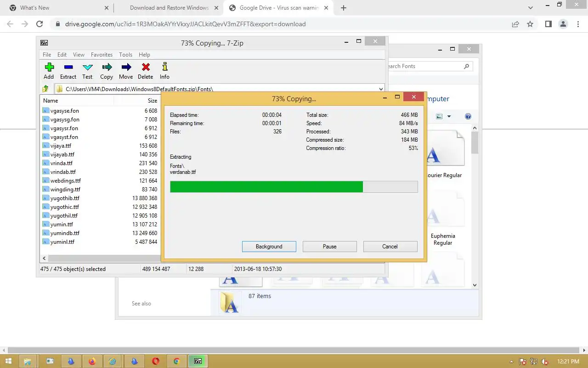Click the share page icon in Chrome's address bar

coord(515,24)
